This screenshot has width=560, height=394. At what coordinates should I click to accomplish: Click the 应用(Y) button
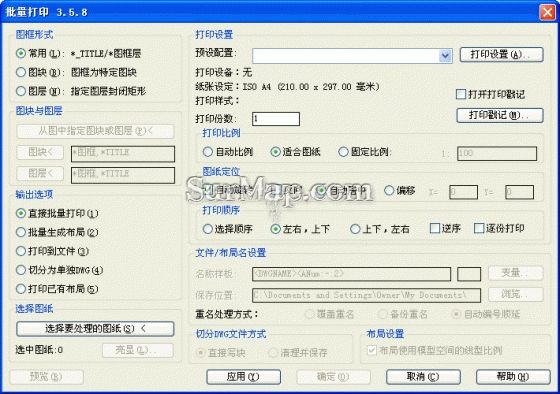pyautogui.click(x=244, y=376)
